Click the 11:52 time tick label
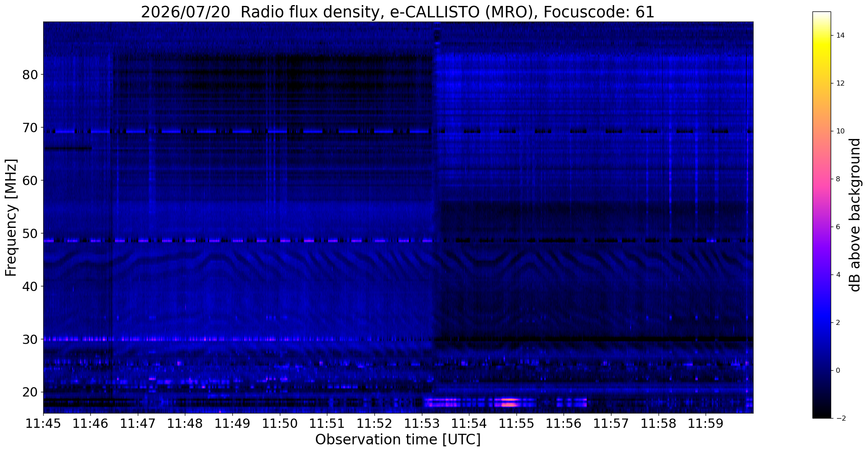The width and height of the screenshot is (868, 452). 374,424
